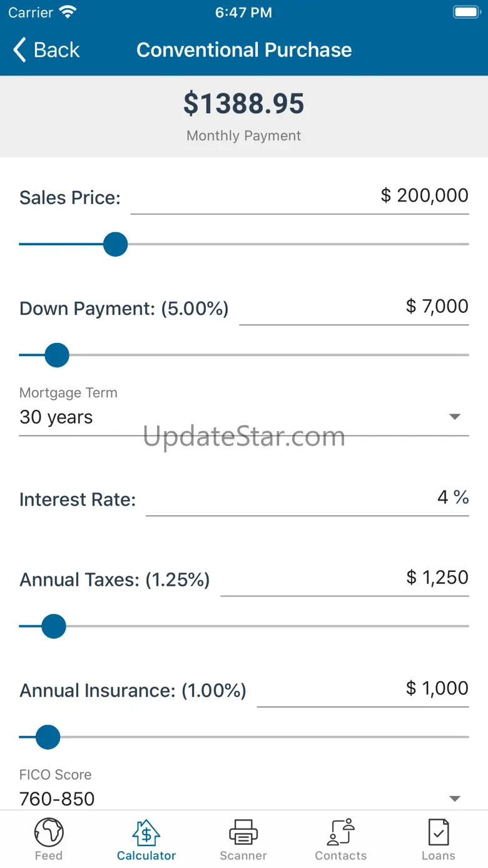
Task: Expand the FICO Score dropdown arrow
Action: 455,799
